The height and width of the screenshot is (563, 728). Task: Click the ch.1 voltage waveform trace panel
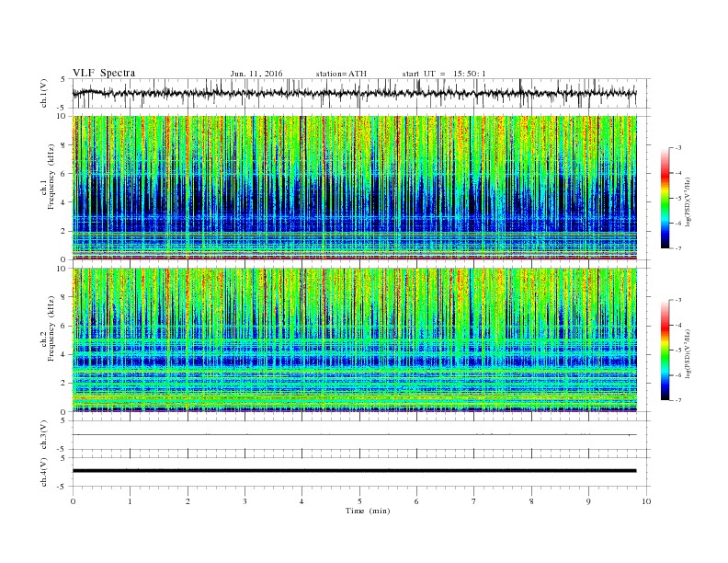coord(361,93)
